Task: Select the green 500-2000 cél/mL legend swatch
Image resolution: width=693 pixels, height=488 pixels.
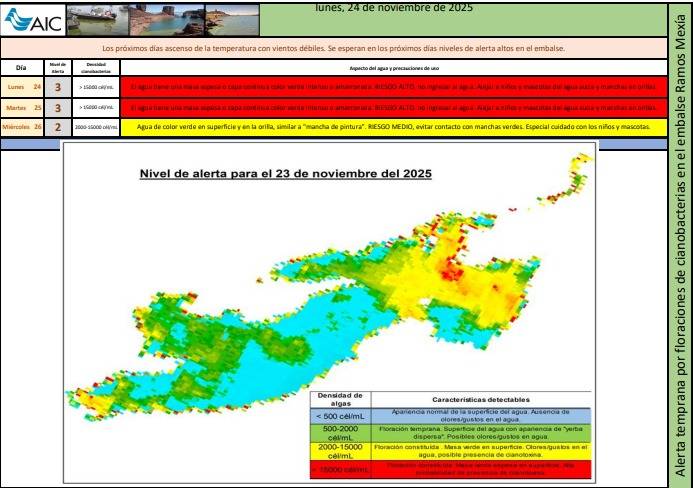Action: coord(339,432)
